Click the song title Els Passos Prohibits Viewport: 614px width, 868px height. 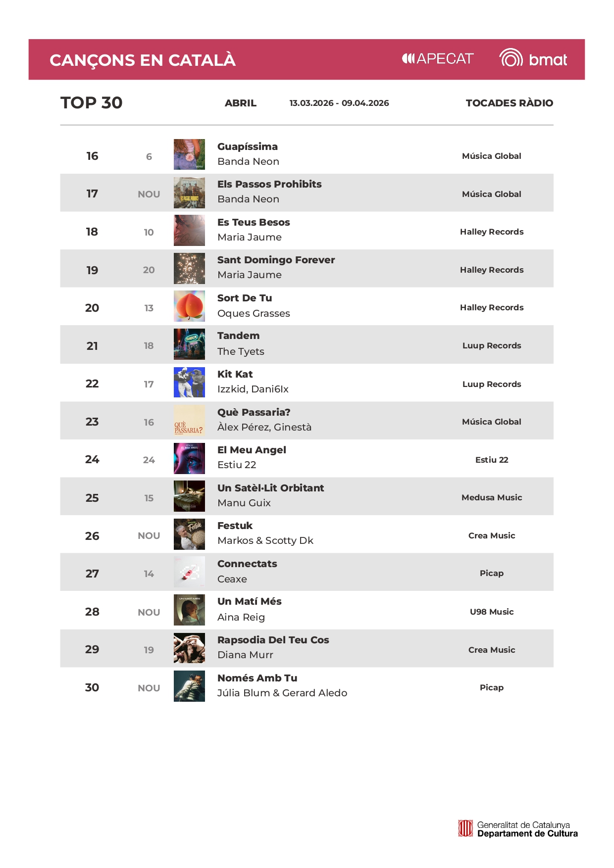coord(269,184)
